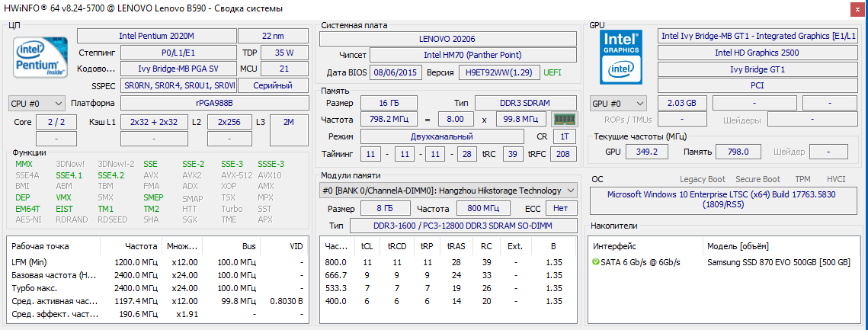Viewport: 868px width, 330px height.
Task: Click the green SATA drive status icon
Action: 595,262
